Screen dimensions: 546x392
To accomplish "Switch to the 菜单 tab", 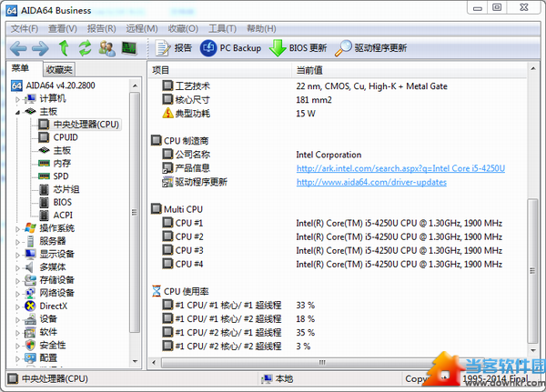I will tap(20, 68).
